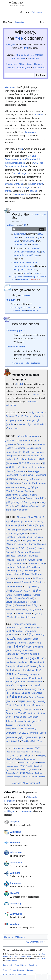Select the Main Page tab
The height and width of the screenshot is (980, 51).
tap(8, 22)
